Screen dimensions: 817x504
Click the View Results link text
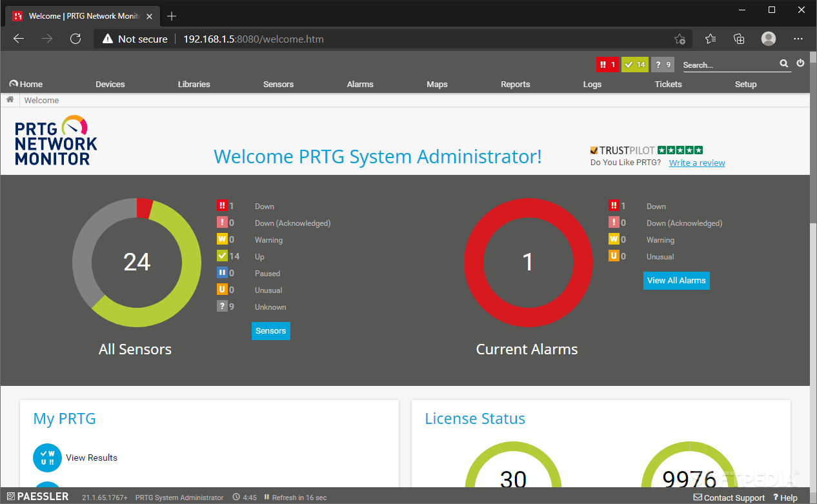click(92, 458)
